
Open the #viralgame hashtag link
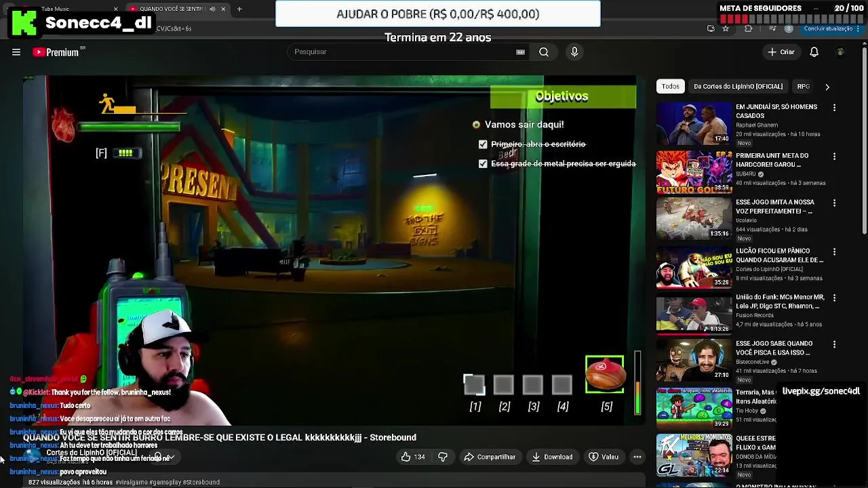click(x=132, y=483)
